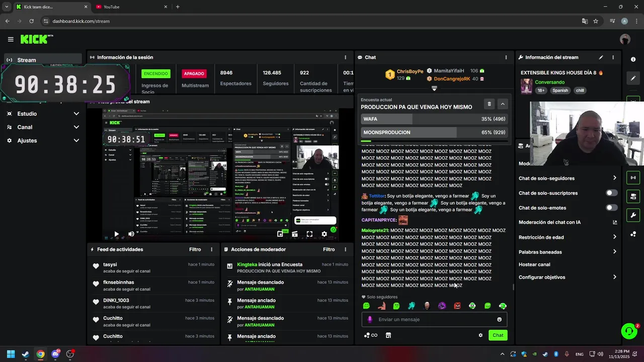Image resolution: width=644 pixels, height=362 pixels.
Task: Play the stream preview video
Action: point(117,234)
